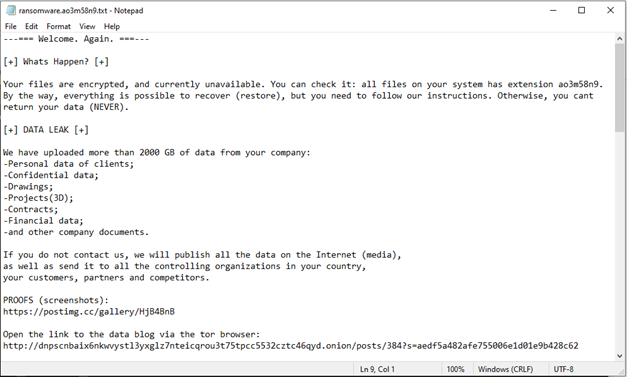Click the Ln 9, Col 1 status indicator

pos(377,369)
